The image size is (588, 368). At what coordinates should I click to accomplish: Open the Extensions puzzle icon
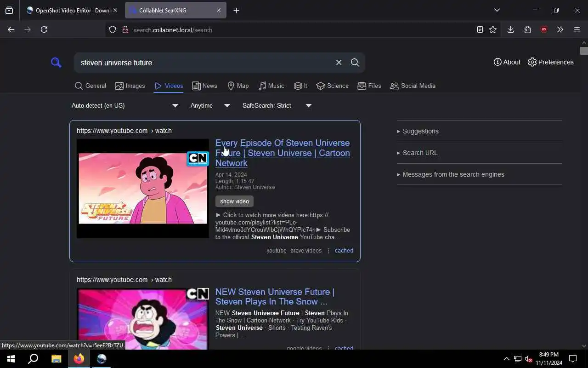pos(527,29)
